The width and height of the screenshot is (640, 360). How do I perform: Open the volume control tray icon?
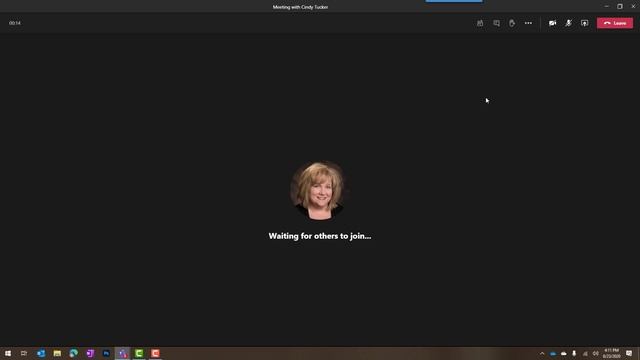[596, 353]
